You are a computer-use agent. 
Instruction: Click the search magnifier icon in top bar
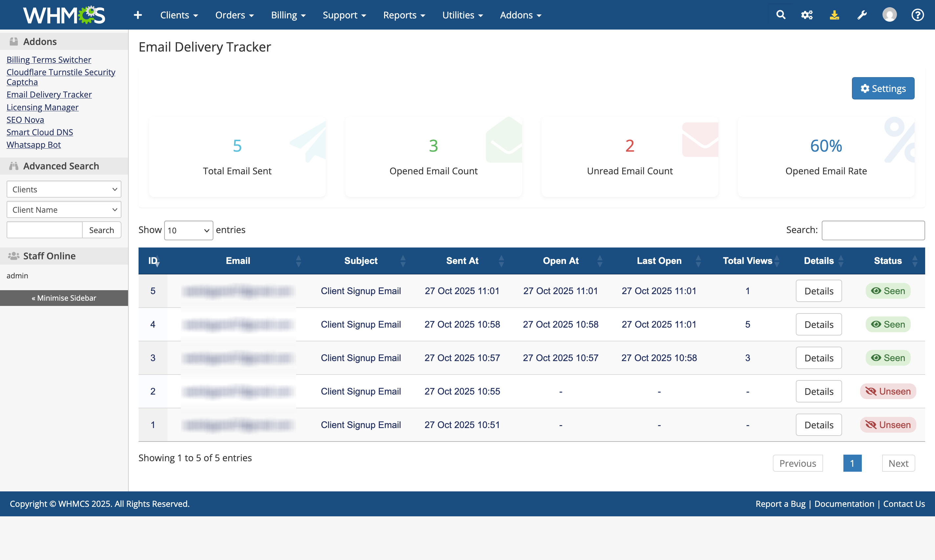coord(781,15)
